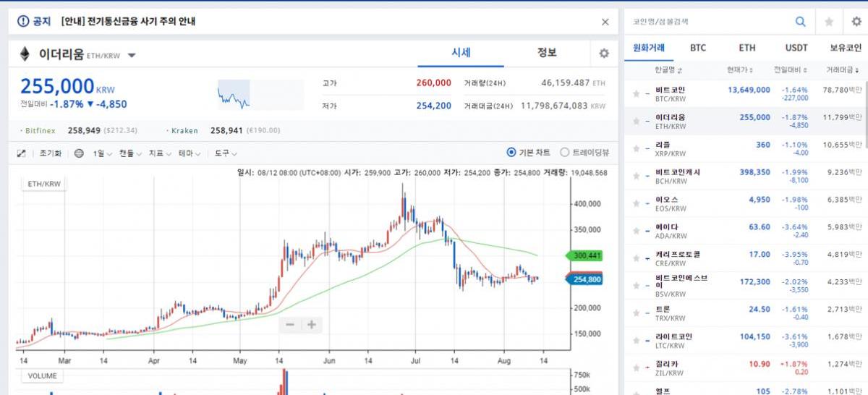
Task: Click Bitfinex reference price 258,949
Action: pos(85,130)
